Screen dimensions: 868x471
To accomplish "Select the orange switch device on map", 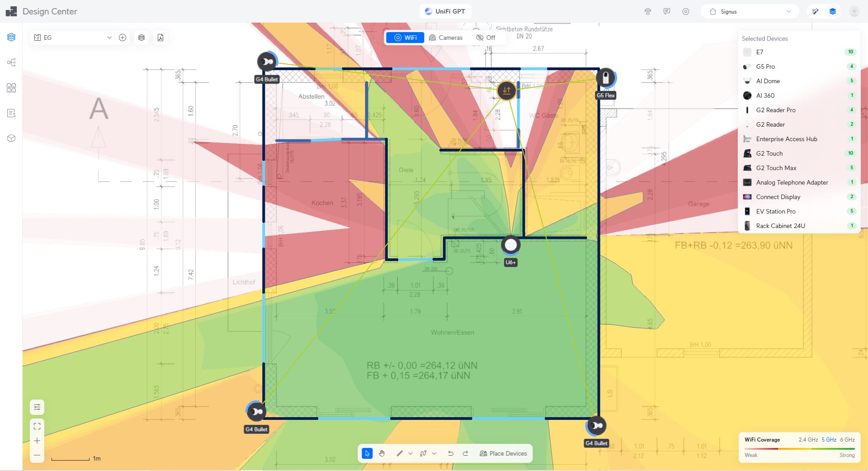I will [x=506, y=90].
